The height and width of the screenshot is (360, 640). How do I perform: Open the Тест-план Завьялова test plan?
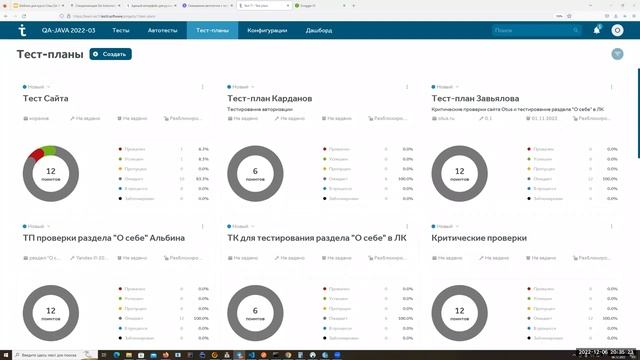[476, 98]
